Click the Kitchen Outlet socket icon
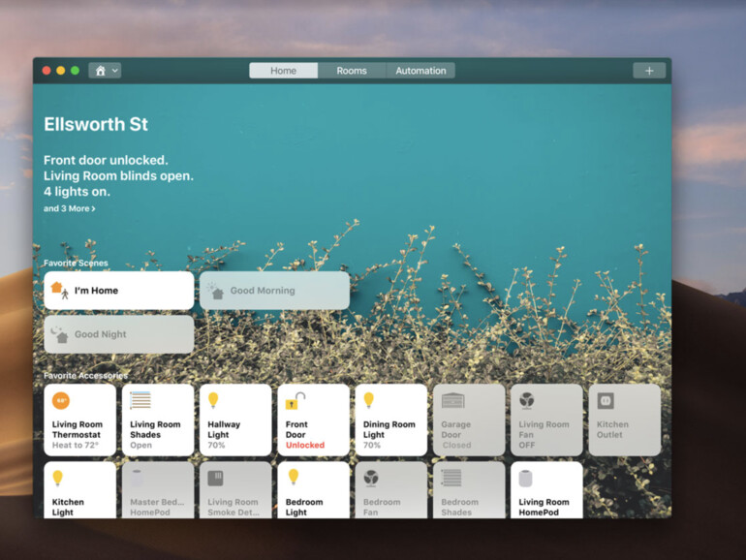The width and height of the screenshot is (746, 560). click(606, 400)
